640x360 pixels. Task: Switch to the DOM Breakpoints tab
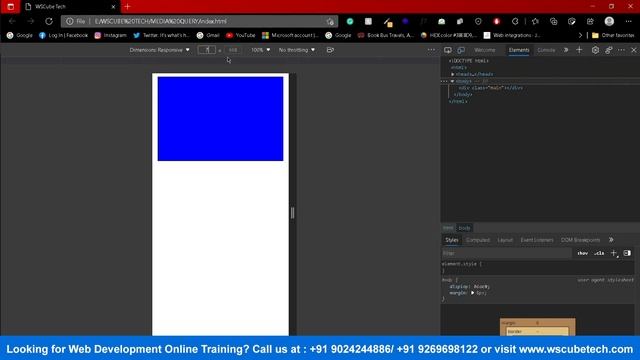580,240
